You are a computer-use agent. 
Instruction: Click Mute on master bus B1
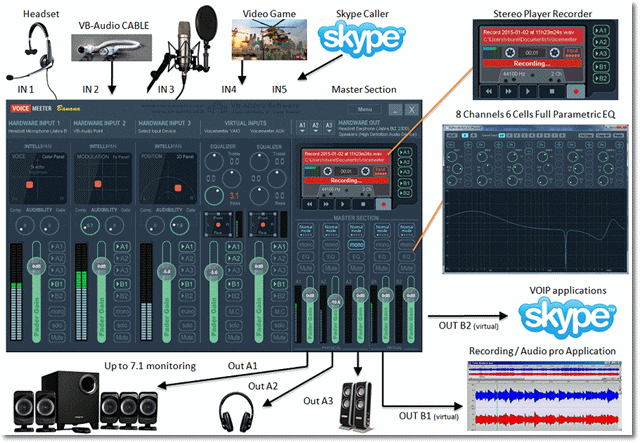pyautogui.click(x=382, y=268)
